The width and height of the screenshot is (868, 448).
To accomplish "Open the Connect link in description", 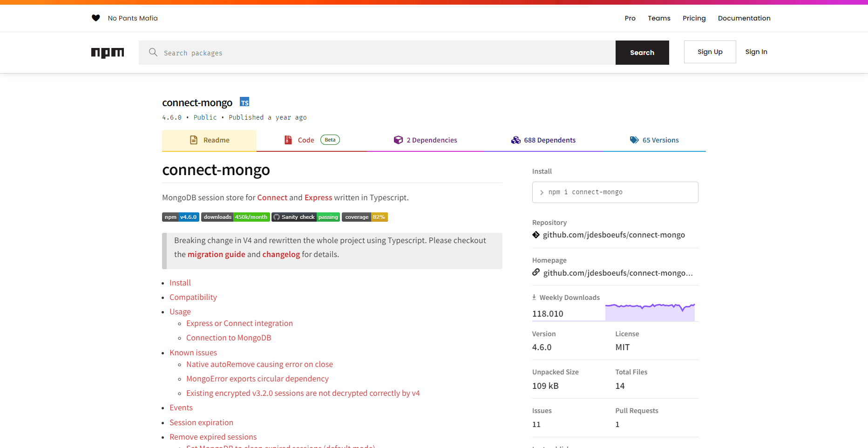I will point(272,197).
